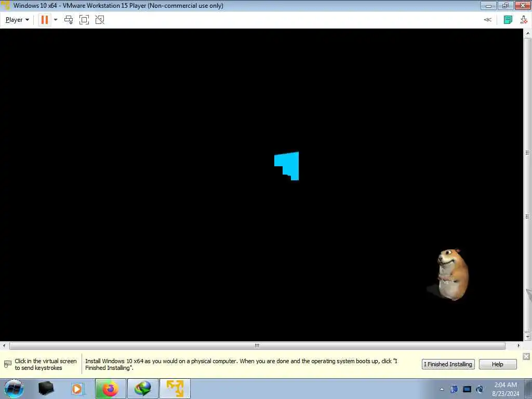This screenshot has width=532, height=399.
Task: Click the keyboard icon in the hint bar
Action: [7, 364]
